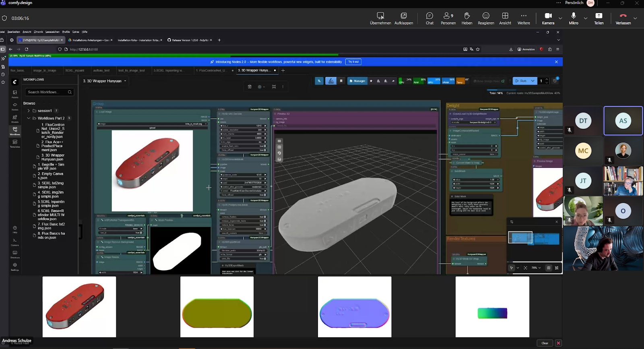Open the Console from the sidebar
Image resolution: width=644 pixels, height=349 pixels.
(x=15, y=242)
